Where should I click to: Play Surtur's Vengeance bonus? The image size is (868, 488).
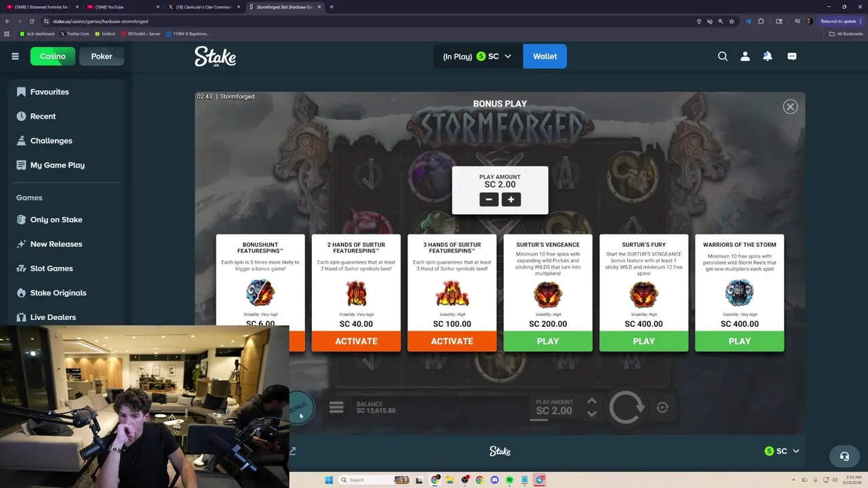pos(548,341)
